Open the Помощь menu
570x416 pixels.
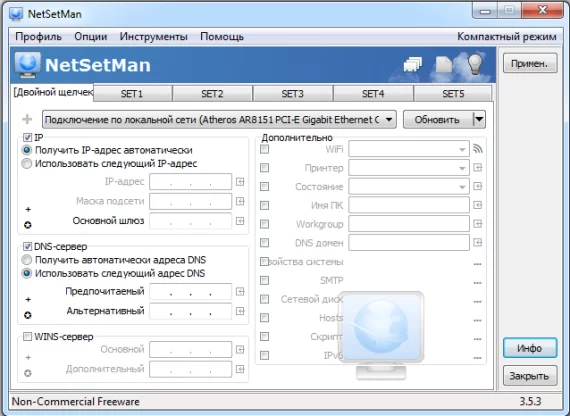pyautogui.click(x=222, y=37)
